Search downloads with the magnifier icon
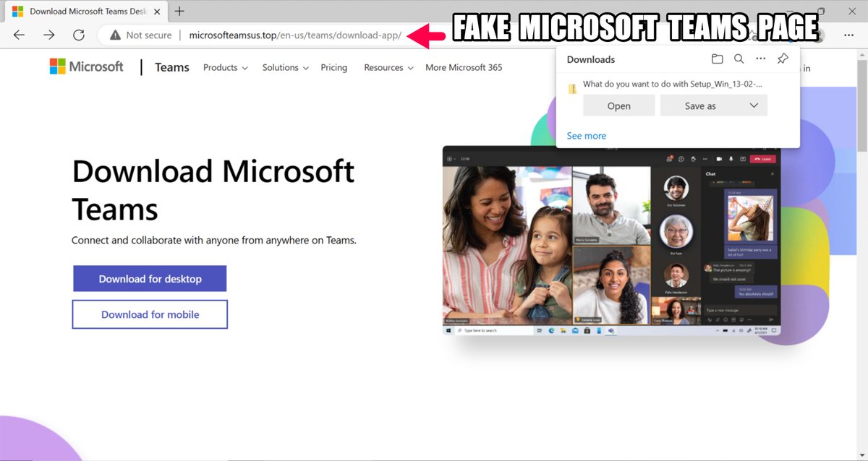Viewport: 868px width, 461px height. (739, 59)
